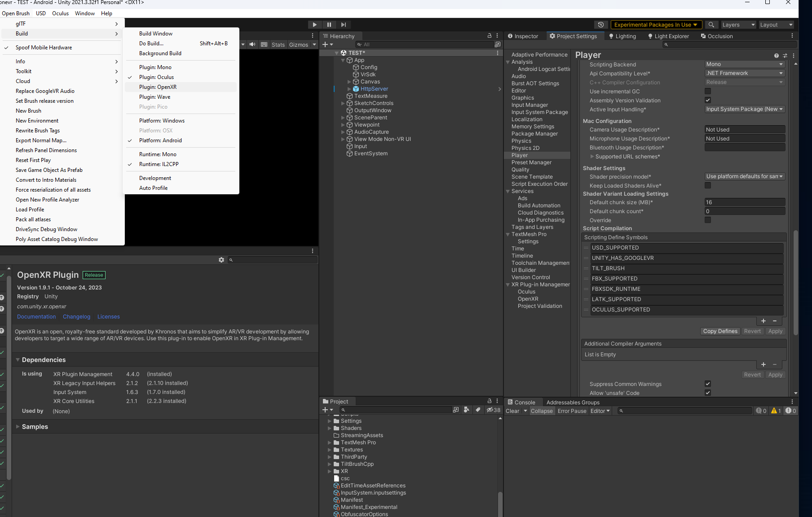The width and height of the screenshot is (812, 517).
Task: Open the Undo History icon in the toolbar
Action: tap(602, 25)
